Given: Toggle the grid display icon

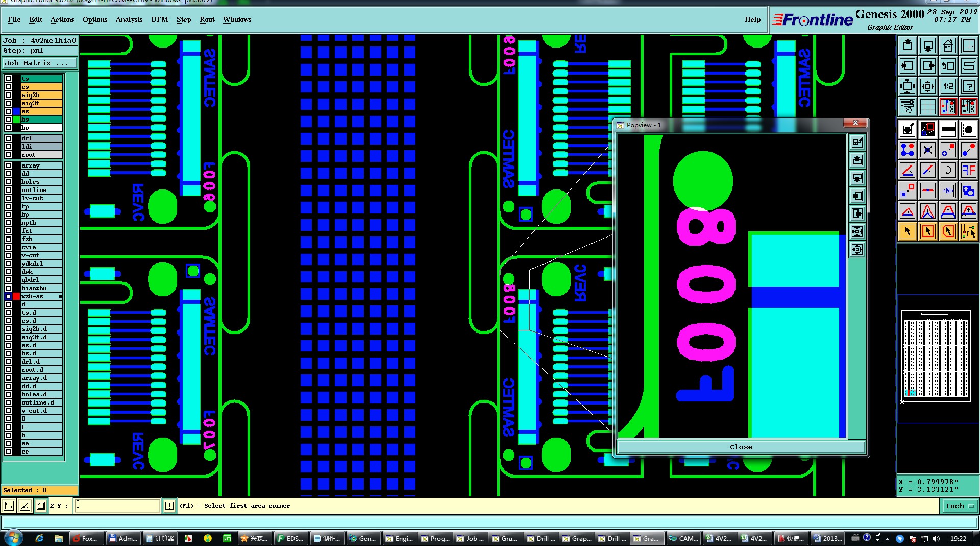Looking at the screenshot, I should coord(928,107).
